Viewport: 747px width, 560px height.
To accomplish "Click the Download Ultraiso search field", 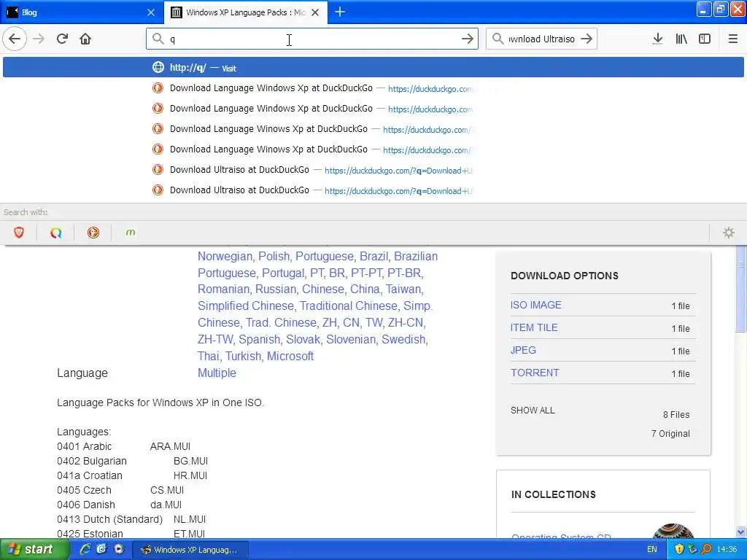I will (541, 39).
